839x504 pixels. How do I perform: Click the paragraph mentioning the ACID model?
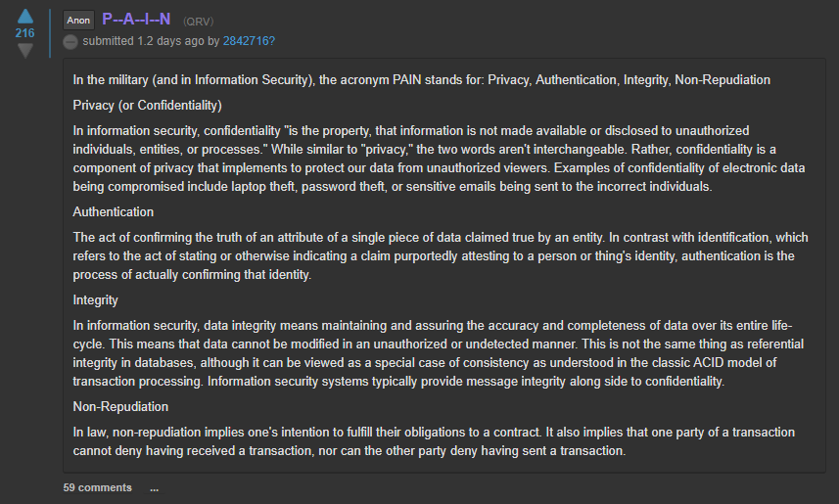tap(439, 353)
